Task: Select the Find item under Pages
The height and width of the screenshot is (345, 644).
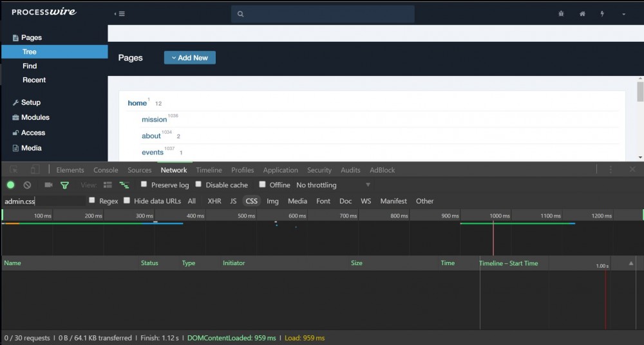Action: (30, 66)
